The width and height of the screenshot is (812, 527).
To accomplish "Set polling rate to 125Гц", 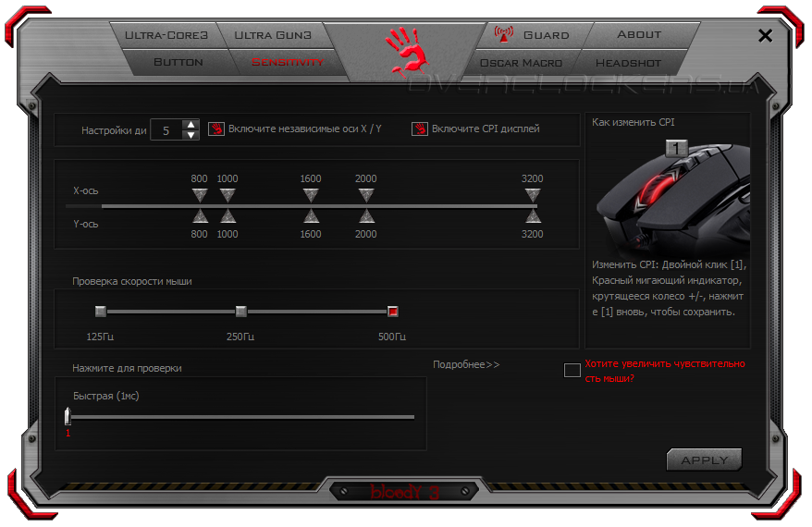I will tap(101, 312).
